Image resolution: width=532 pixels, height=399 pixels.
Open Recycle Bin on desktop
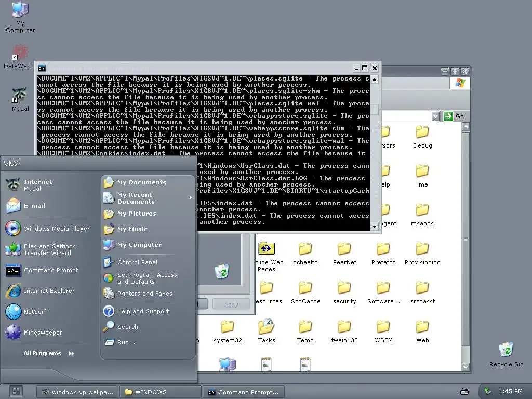click(x=506, y=354)
